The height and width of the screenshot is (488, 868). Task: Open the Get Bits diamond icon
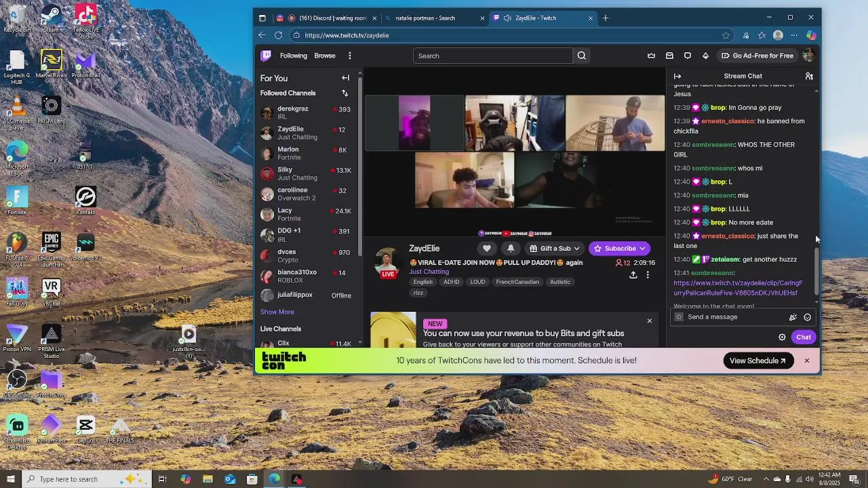click(x=705, y=56)
